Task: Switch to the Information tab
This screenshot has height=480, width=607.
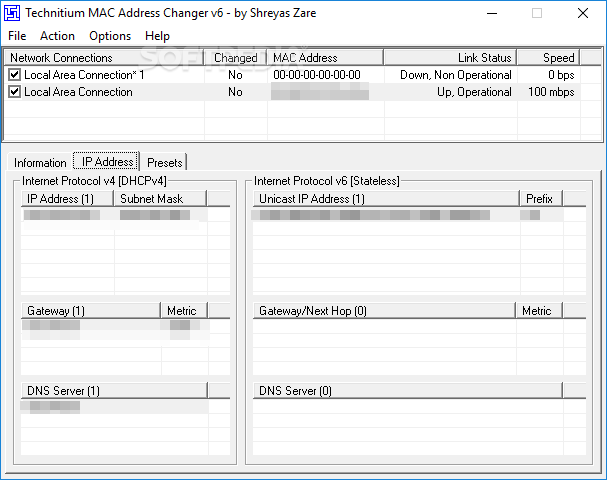Action: point(40,163)
